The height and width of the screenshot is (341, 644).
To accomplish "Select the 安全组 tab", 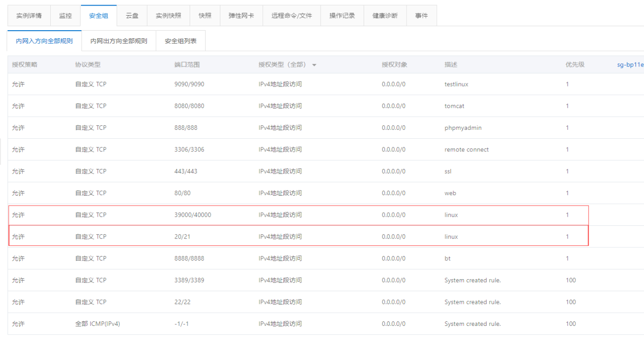I will point(99,16).
